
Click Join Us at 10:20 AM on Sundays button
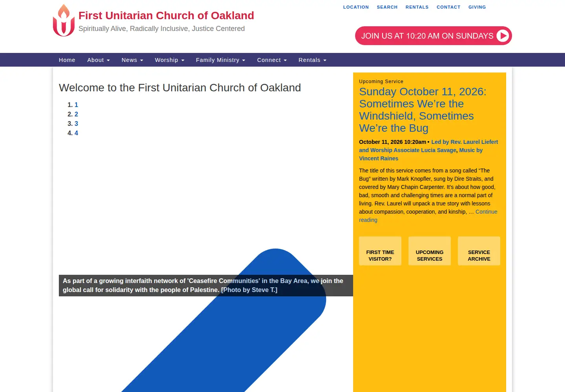(434, 36)
